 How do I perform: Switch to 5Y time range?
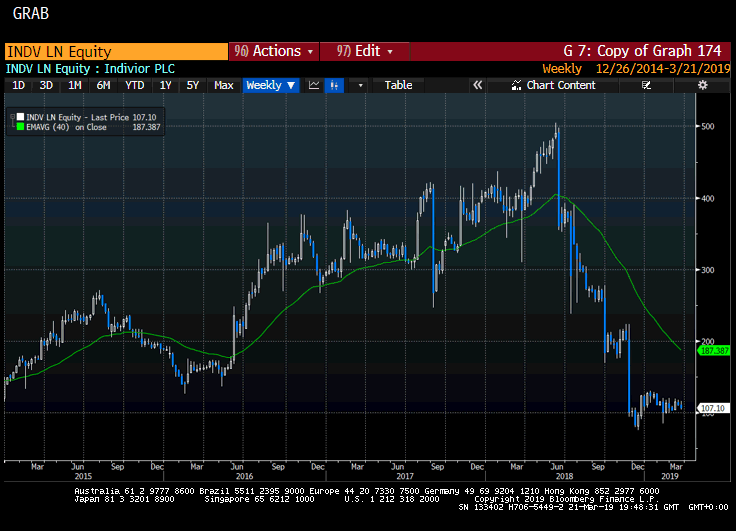193,85
